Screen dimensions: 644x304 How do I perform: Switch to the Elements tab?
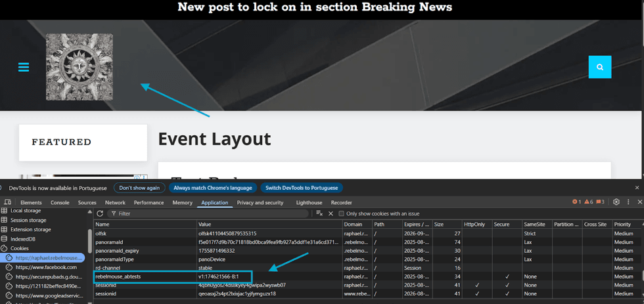32,203
